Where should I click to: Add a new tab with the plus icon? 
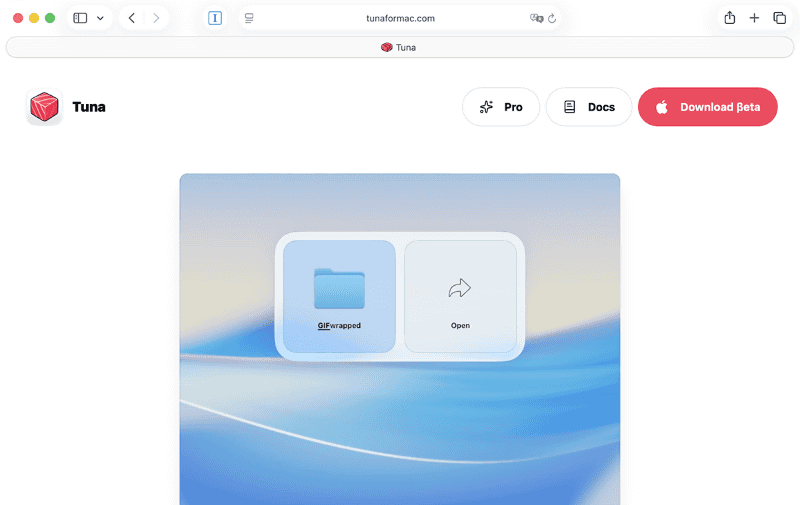pos(754,18)
